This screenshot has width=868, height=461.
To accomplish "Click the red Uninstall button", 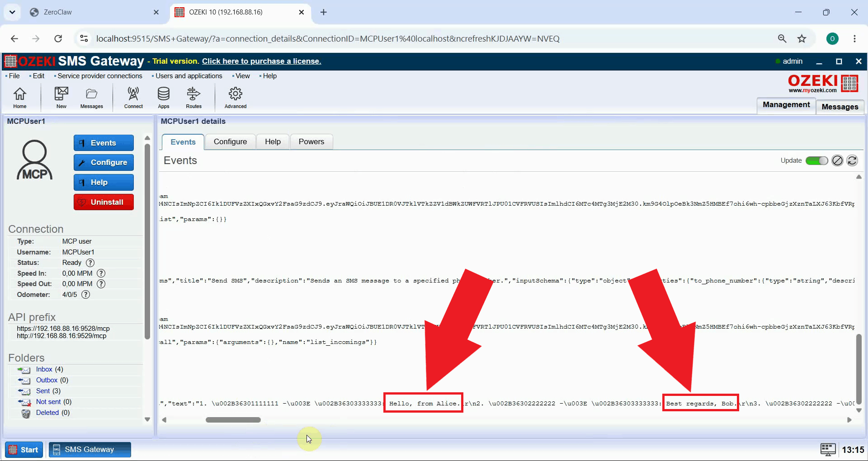I will (x=104, y=202).
